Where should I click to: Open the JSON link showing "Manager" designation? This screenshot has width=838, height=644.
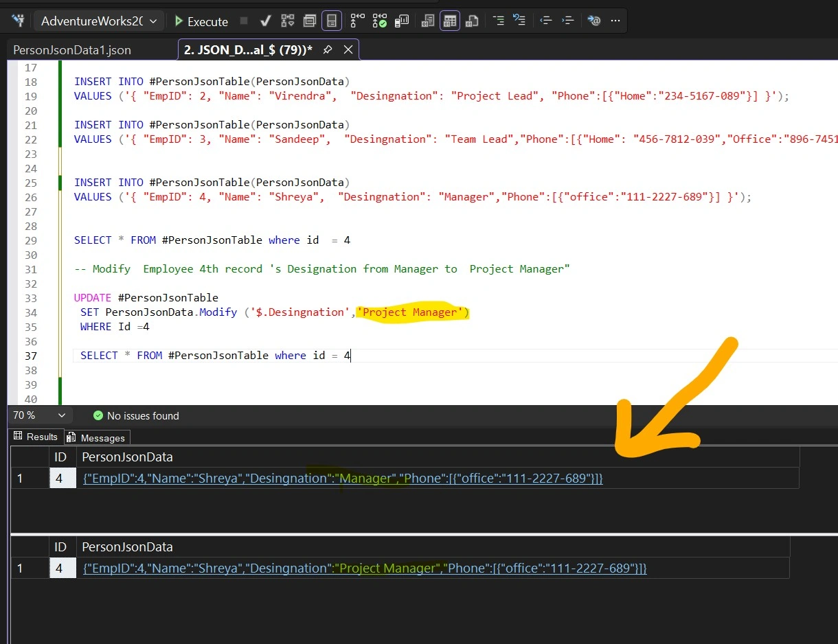tap(343, 478)
